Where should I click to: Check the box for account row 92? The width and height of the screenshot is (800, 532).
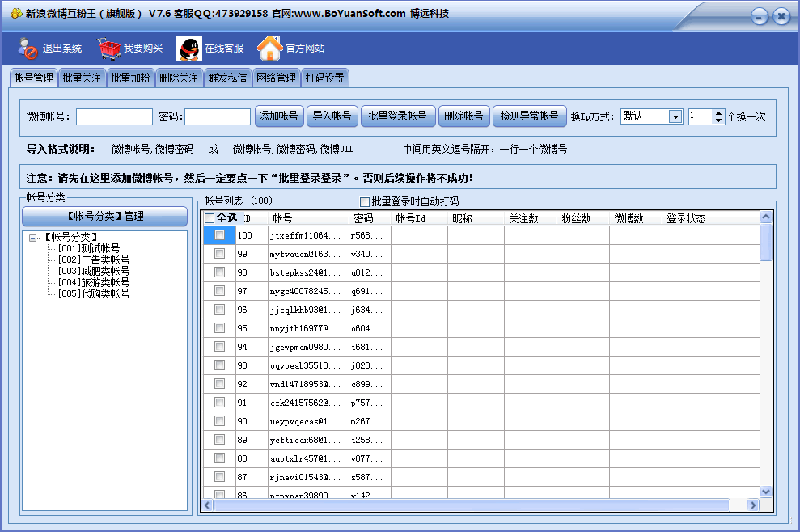pyautogui.click(x=219, y=383)
